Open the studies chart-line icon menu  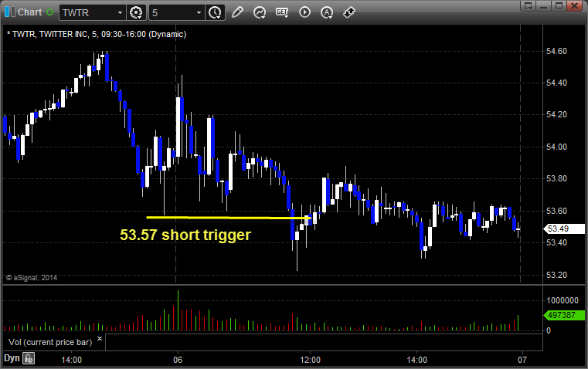[x=260, y=12]
